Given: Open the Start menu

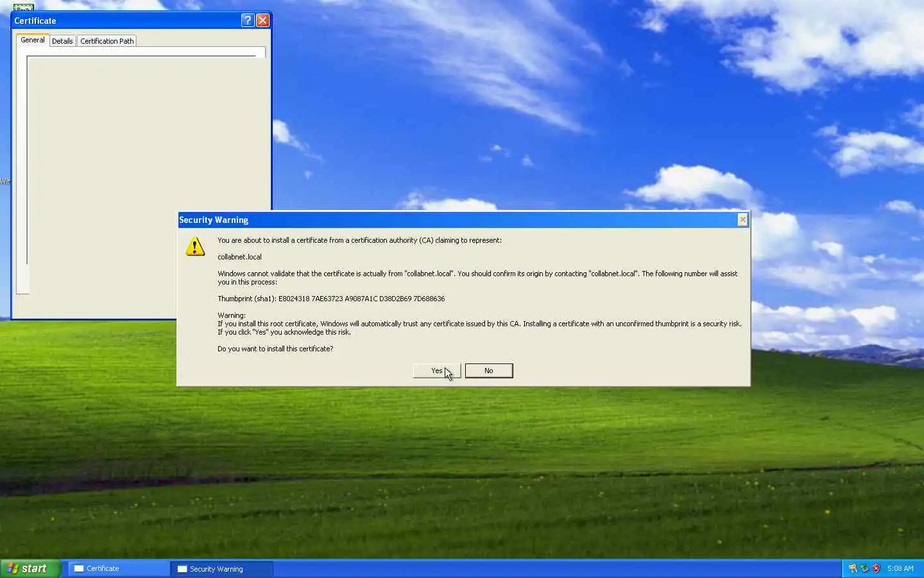Looking at the screenshot, I should click(x=30, y=568).
